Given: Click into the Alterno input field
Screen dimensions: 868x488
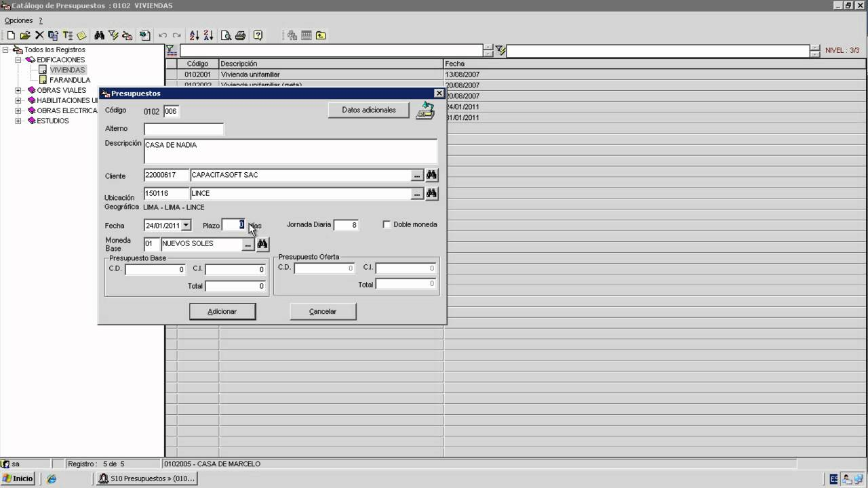Looking at the screenshot, I should point(183,129).
